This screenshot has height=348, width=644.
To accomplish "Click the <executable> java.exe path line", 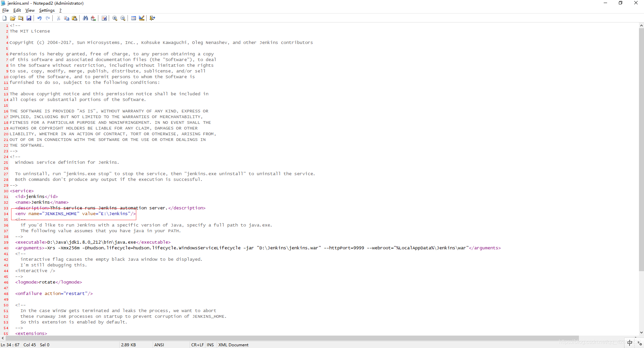I will tap(93, 242).
